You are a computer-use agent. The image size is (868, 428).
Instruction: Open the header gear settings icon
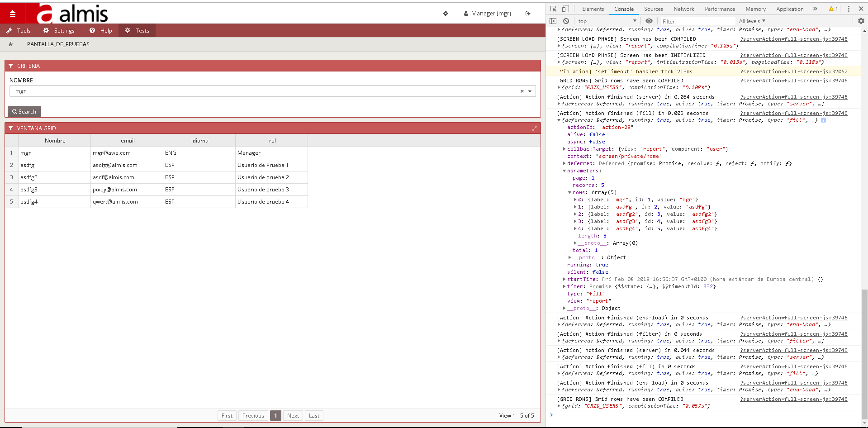coord(446,14)
